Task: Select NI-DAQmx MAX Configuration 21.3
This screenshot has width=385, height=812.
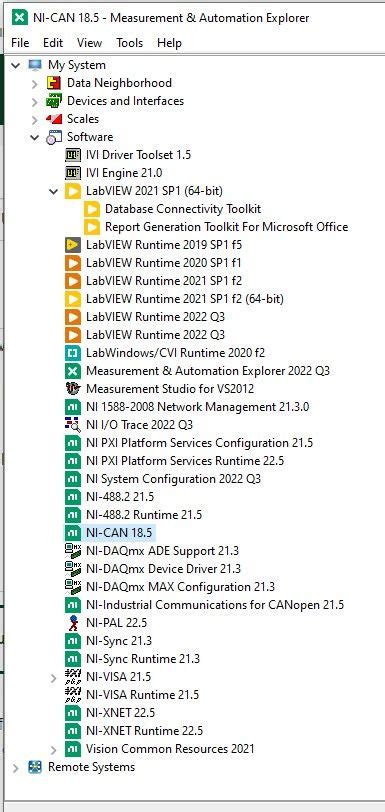Action: [180, 587]
